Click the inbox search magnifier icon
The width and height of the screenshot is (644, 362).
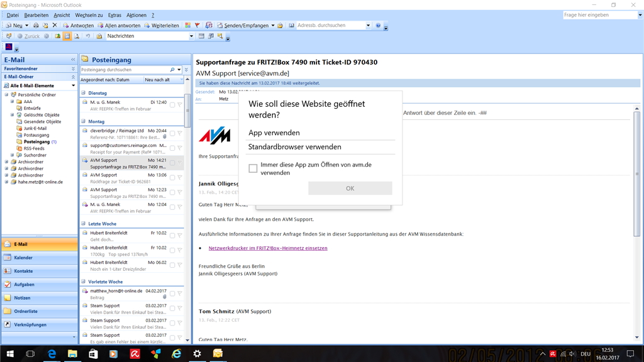coord(172,70)
